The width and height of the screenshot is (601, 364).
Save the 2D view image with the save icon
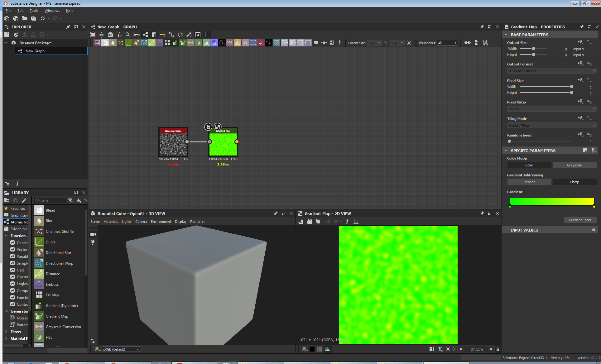click(309, 221)
